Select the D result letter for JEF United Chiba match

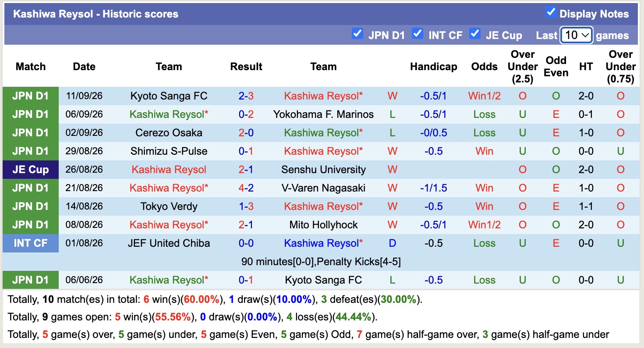pos(393,243)
